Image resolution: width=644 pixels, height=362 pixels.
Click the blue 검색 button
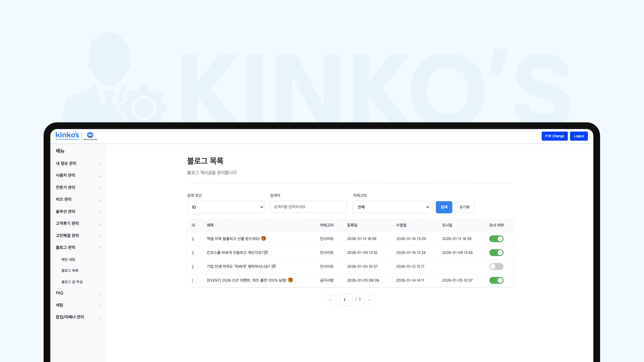444,207
